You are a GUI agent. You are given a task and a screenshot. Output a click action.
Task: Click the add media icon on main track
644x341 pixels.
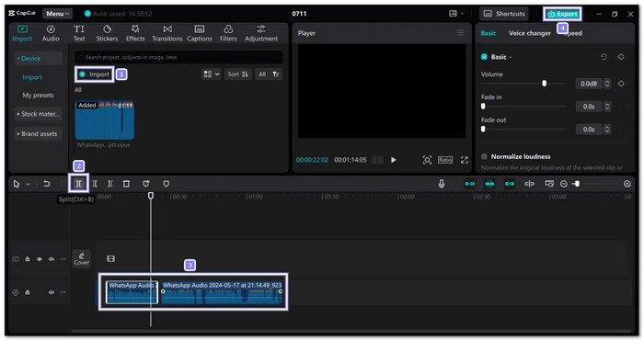110,258
